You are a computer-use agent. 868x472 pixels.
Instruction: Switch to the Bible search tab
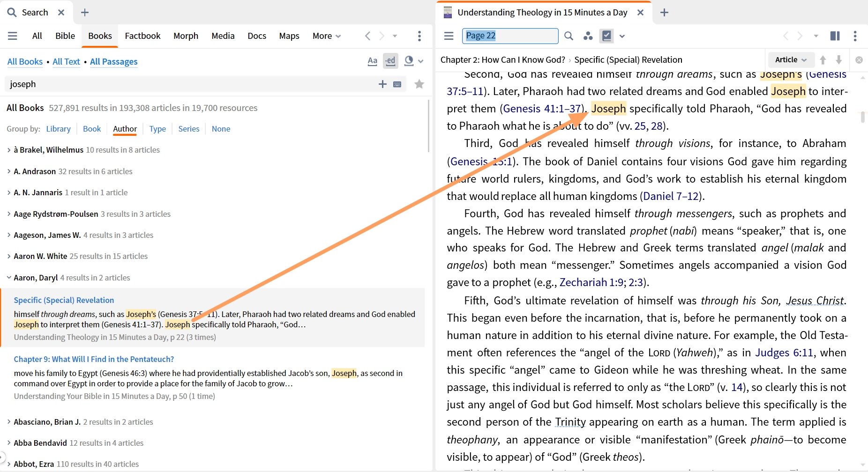[x=65, y=36]
